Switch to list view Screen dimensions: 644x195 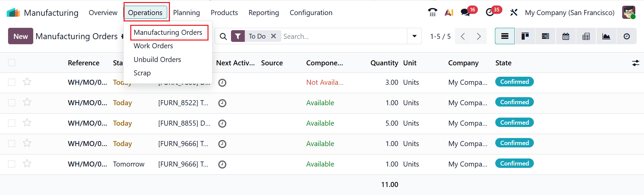coord(505,36)
